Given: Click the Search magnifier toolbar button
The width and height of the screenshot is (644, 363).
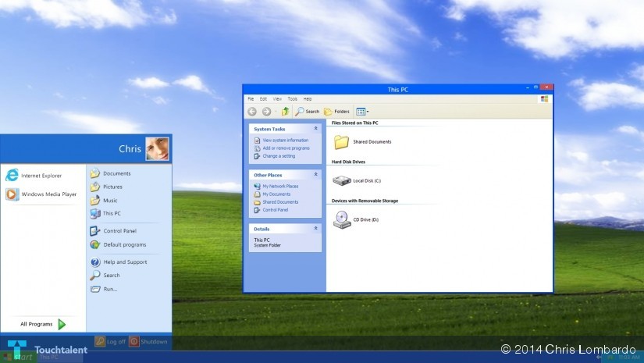Looking at the screenshot, I should [308, 112].
